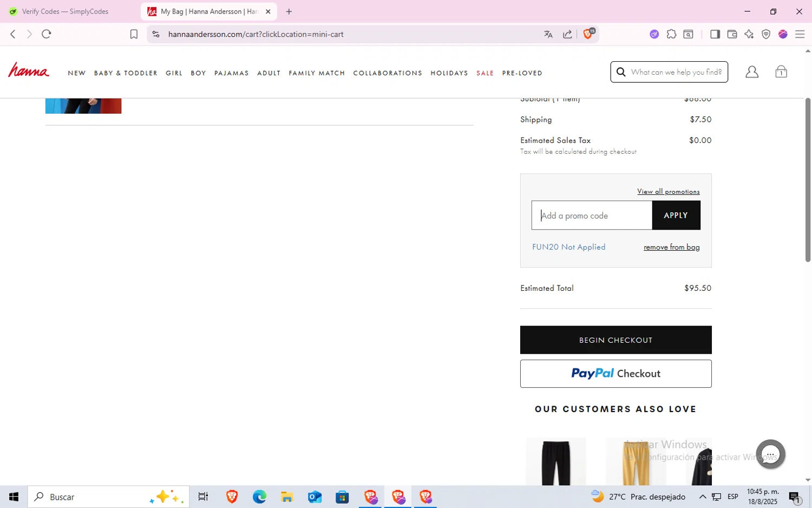The height and width of the screenshot is (508, 812).
Task: Click BEGIN CHECKOUT button
Action: [616, 340]
